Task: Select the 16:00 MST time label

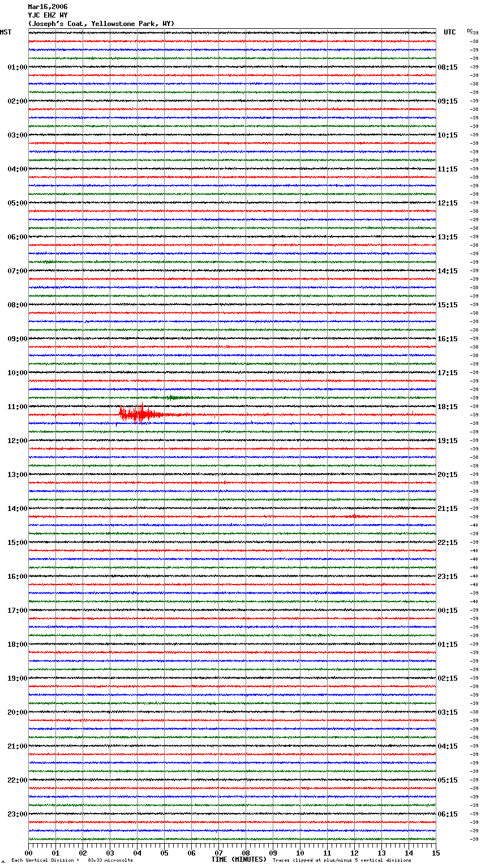Action: point(18,577)
